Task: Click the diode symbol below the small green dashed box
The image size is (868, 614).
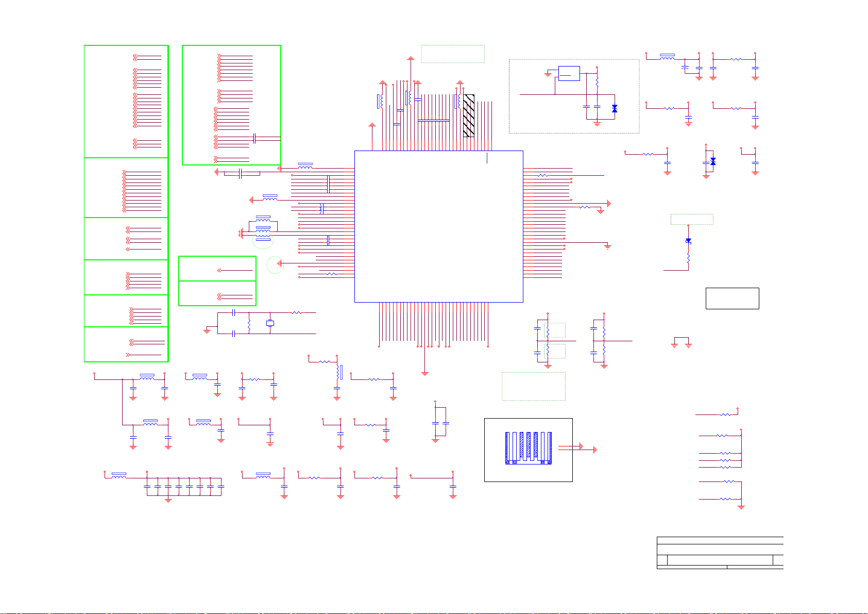Action: 688,241
